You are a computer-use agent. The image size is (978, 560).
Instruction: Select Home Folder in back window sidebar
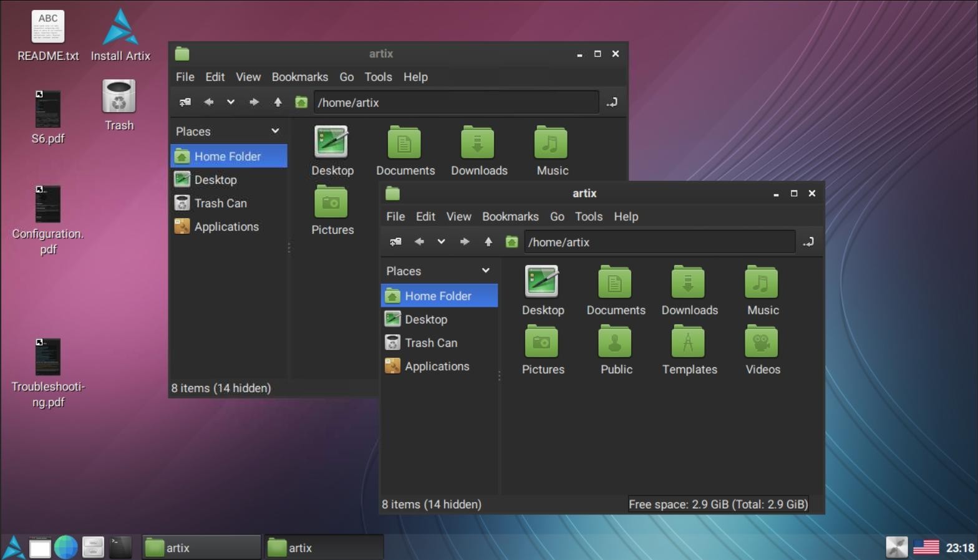click(229, 156)
